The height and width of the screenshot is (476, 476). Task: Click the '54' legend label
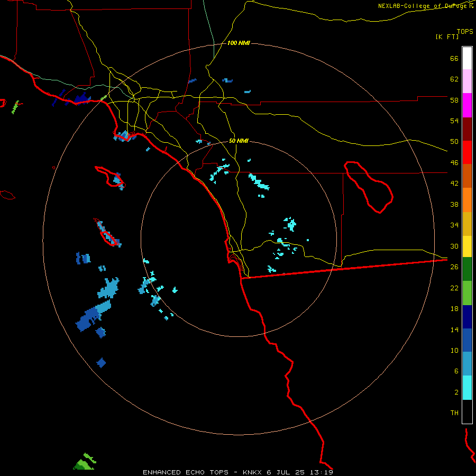tap(454, 121)
